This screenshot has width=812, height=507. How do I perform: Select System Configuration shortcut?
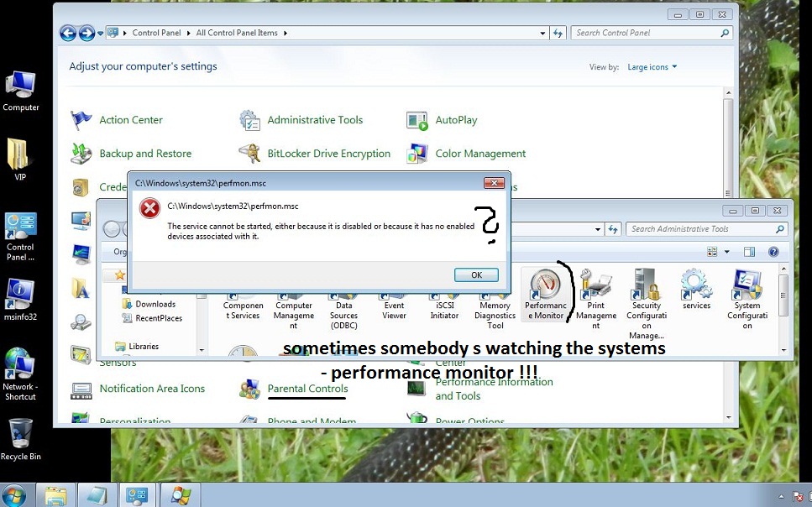[x=747, y=299]
